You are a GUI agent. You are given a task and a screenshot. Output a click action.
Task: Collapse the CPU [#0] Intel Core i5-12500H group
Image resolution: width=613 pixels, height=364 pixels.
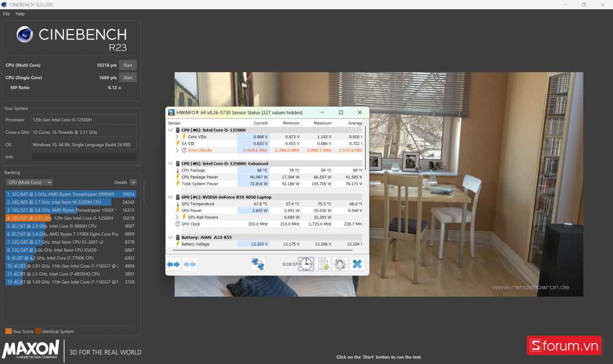pos(171,130)
